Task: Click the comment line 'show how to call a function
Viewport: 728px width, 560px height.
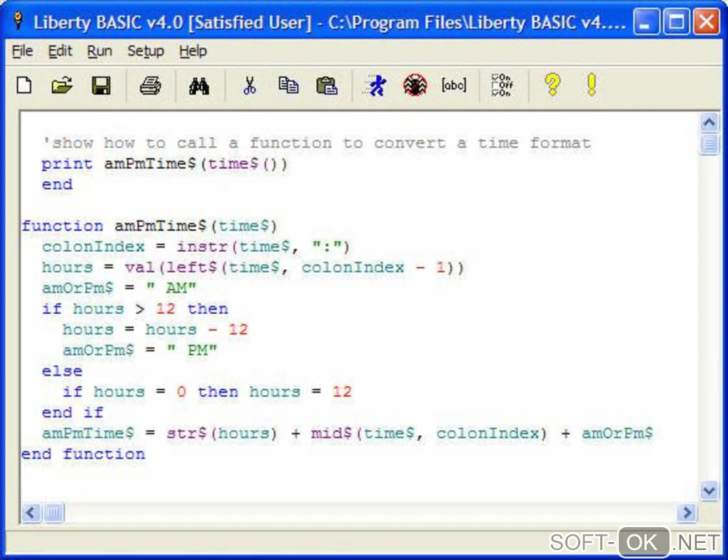Action: coord(317,143)
